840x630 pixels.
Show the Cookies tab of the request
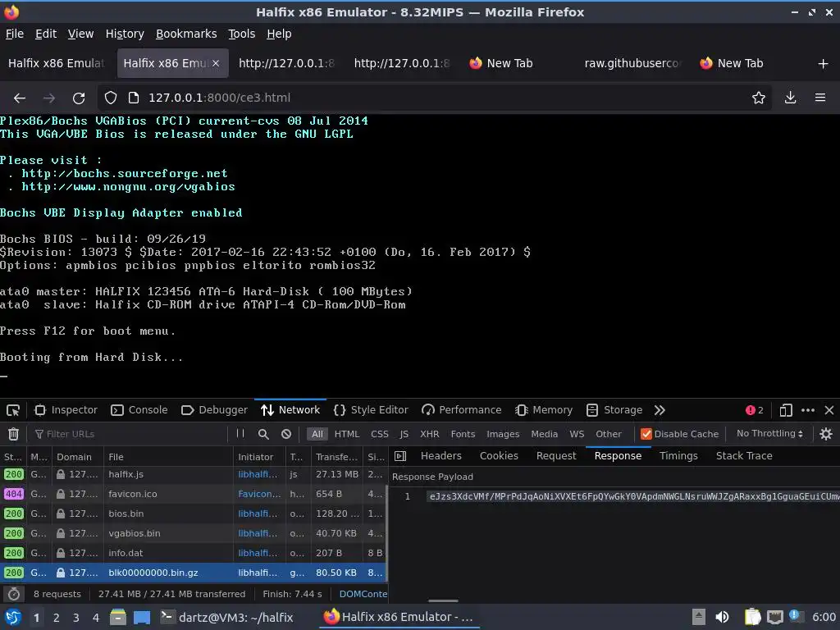click(x=499, y=456)
